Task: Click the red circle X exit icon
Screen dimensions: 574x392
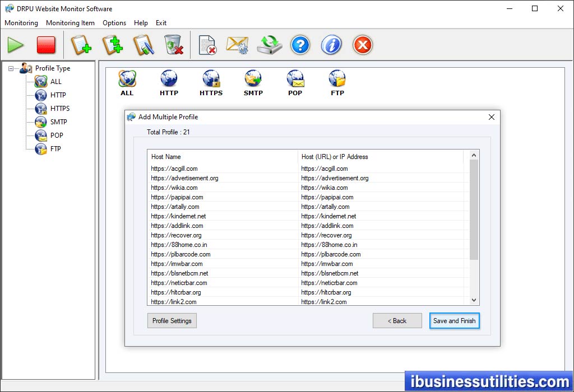Action: 363,45
